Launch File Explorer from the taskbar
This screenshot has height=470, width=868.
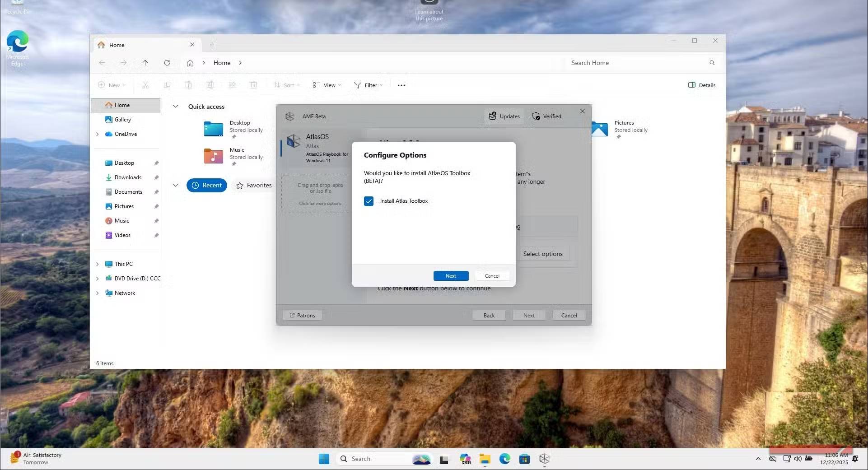click(485, 459)
